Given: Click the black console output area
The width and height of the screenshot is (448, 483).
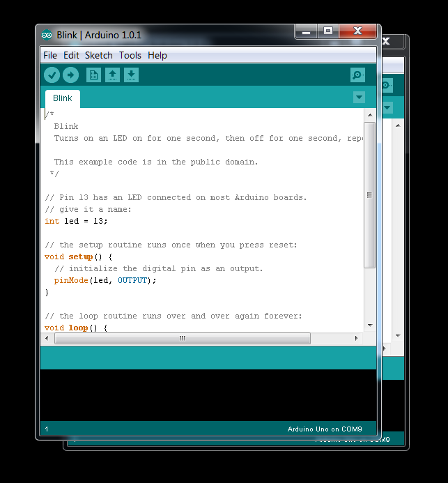Looking at the screenshot, I should [x=208, y=395].
